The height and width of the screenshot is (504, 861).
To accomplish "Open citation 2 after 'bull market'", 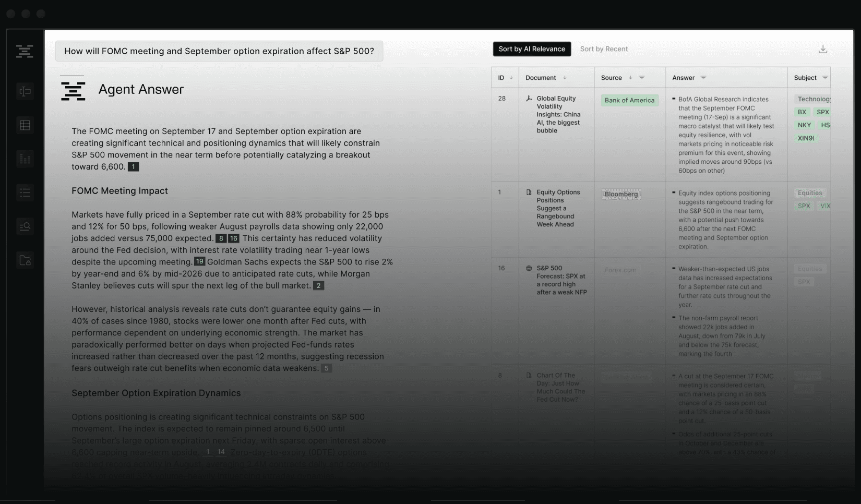I will (x=318, y=285).
